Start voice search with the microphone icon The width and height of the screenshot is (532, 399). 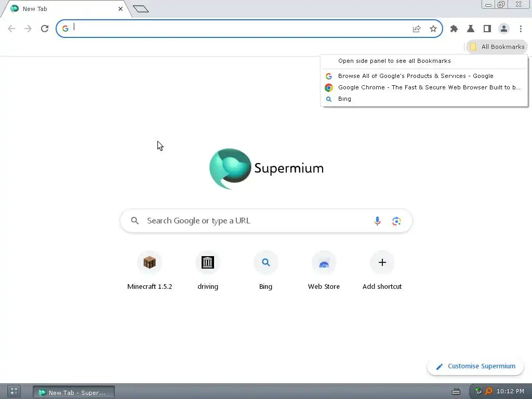pos(377,221)
